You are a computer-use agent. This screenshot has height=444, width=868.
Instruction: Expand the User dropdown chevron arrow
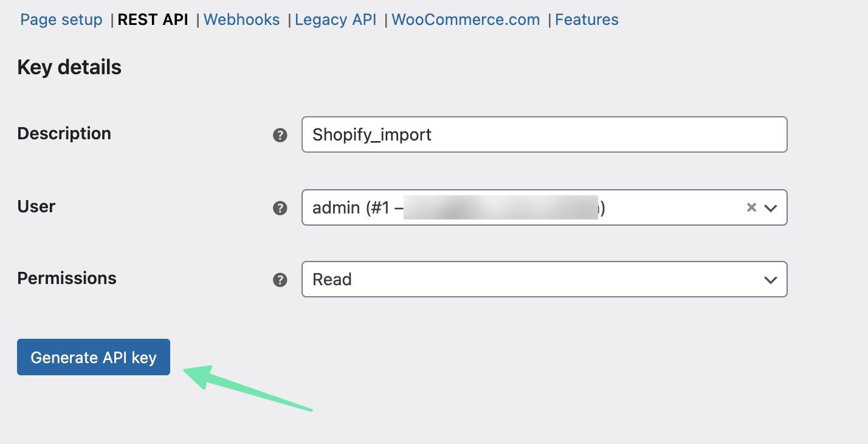pos(771,208)
